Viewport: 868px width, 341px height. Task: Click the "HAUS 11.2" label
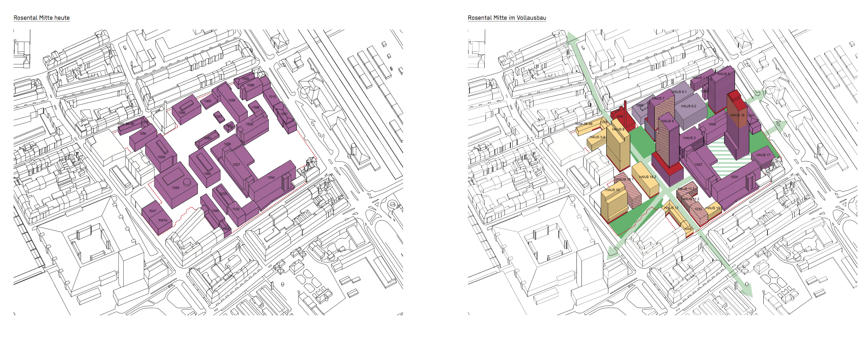690,199
